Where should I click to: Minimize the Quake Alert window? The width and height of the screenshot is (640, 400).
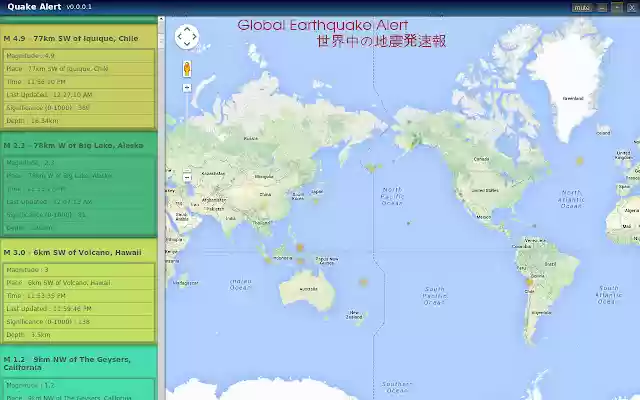[x=602, y=7]
